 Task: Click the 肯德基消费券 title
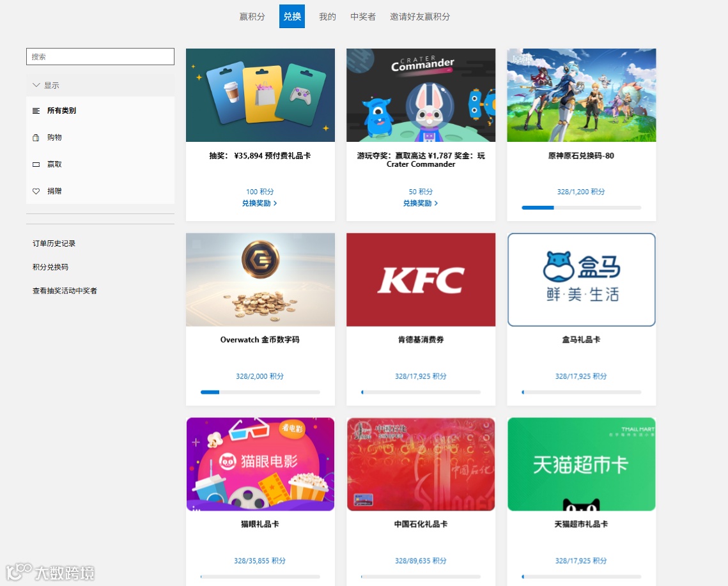click(421, 340)
